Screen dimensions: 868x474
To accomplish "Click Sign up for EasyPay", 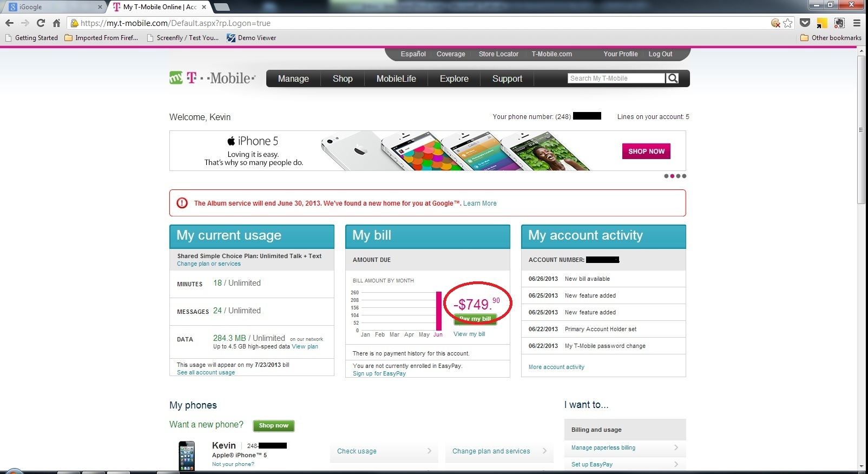I will point(379,373).
